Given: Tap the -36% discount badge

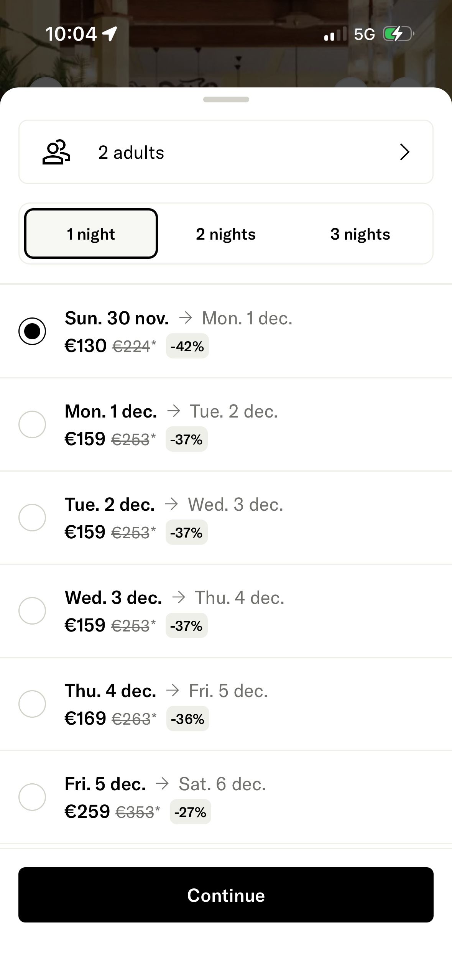Looking at the screenshot, I should click(x=187, y=719).
